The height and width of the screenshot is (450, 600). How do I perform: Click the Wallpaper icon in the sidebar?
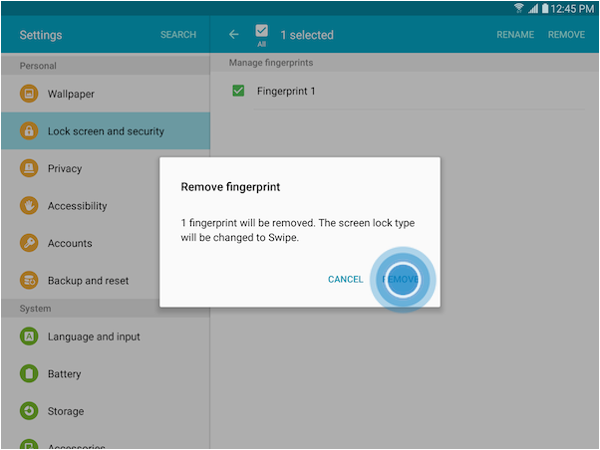coord(29,94)
